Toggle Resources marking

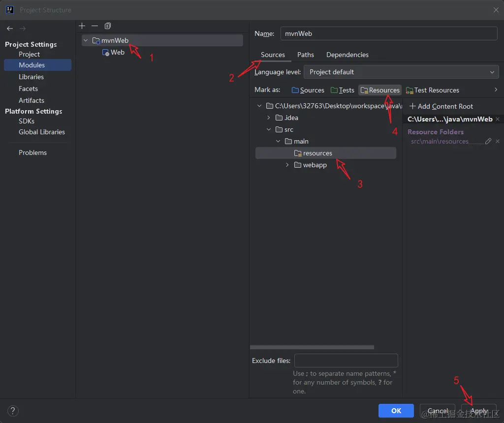tap(380, 90)
